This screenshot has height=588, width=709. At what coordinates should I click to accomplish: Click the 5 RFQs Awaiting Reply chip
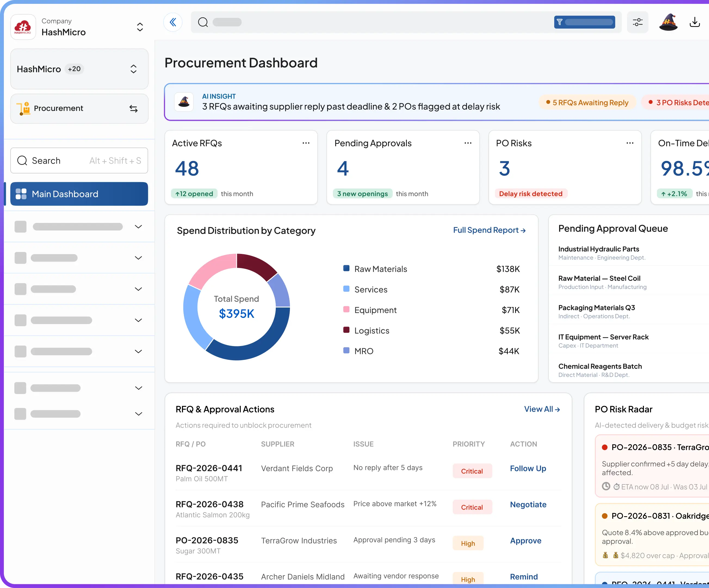[x=587, y=102]
